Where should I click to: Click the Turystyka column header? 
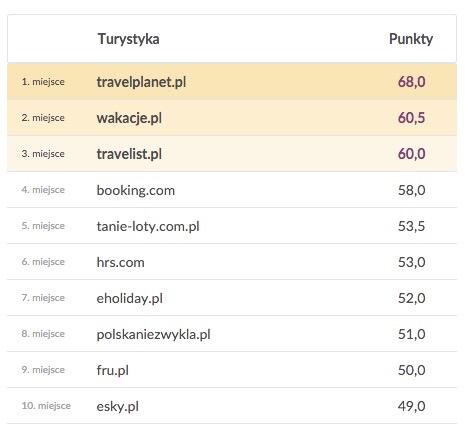pos(128,39)
